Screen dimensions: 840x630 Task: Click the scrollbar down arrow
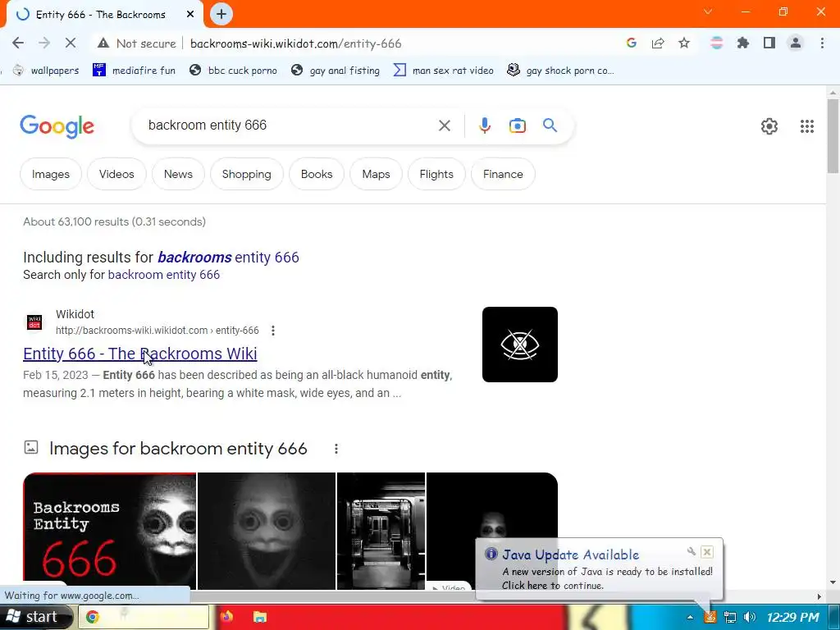[x=833, y=583]
